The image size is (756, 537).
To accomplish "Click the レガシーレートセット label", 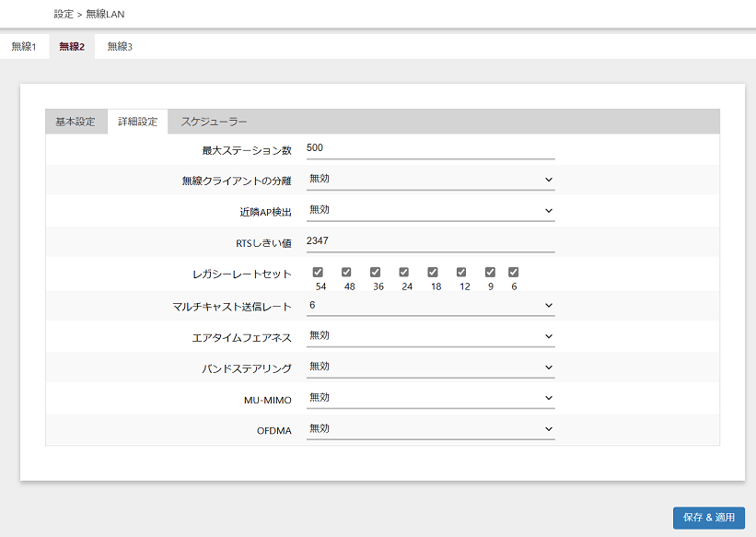I will (242, 274).
